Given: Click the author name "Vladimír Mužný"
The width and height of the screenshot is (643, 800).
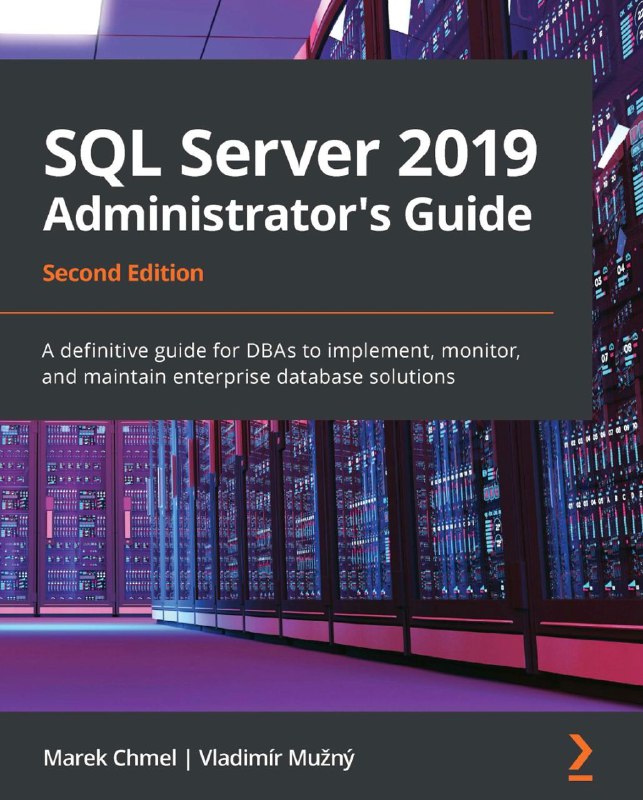Looking at the screenshot, I should point(276,759).
